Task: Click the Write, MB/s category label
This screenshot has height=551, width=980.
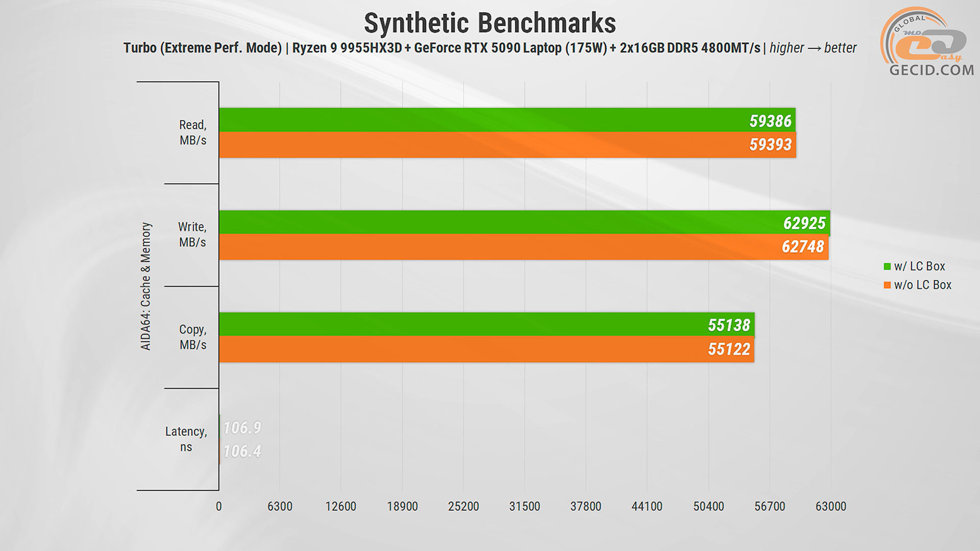Action: coord(192,234)
